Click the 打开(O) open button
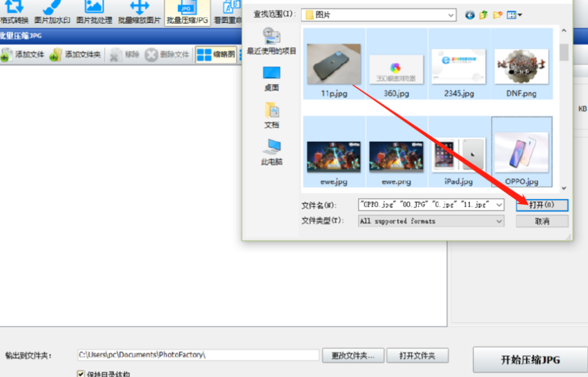Viewport: 588px width, 377px height. (542, 205)
